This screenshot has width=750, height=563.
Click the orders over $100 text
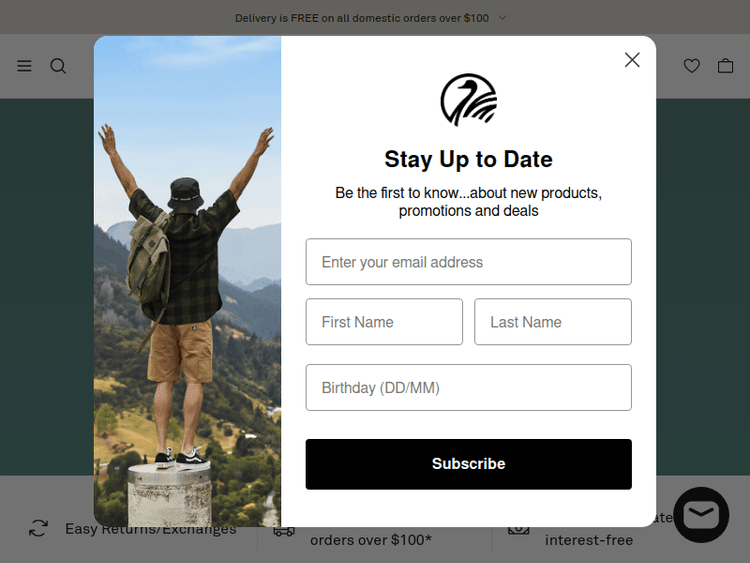point(371,540)
